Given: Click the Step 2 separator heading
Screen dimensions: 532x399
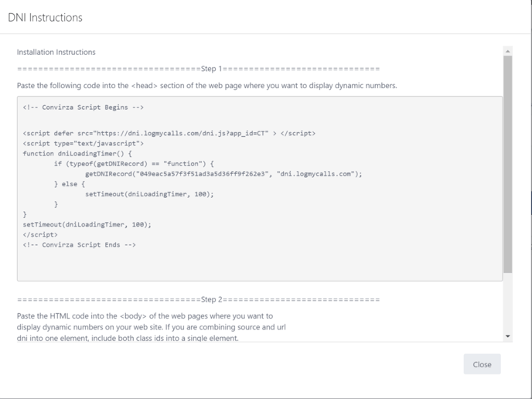Looking at the screenshot, I should (x=199, y=299).
